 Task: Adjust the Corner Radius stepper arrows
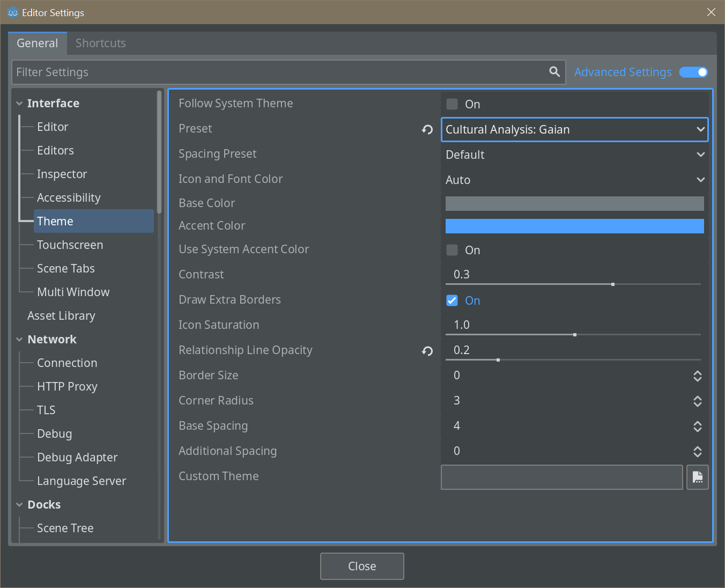pyautogui.click(x=698, y=401)
